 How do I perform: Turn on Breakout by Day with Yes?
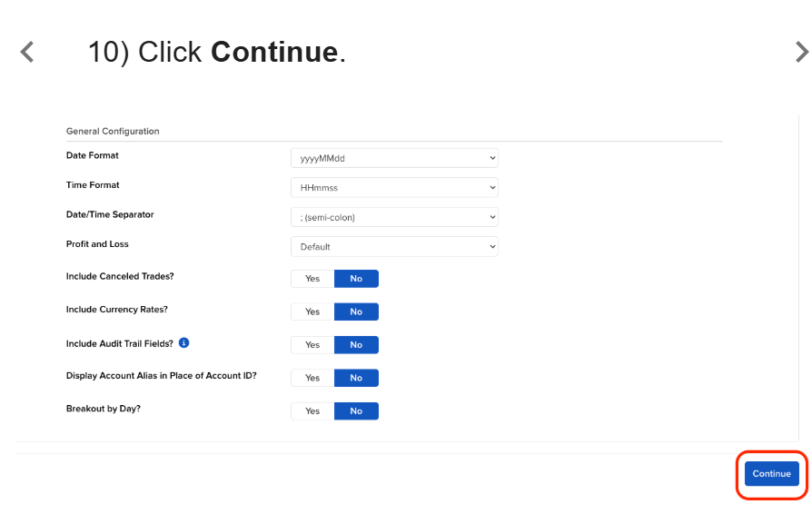[312, 411]
